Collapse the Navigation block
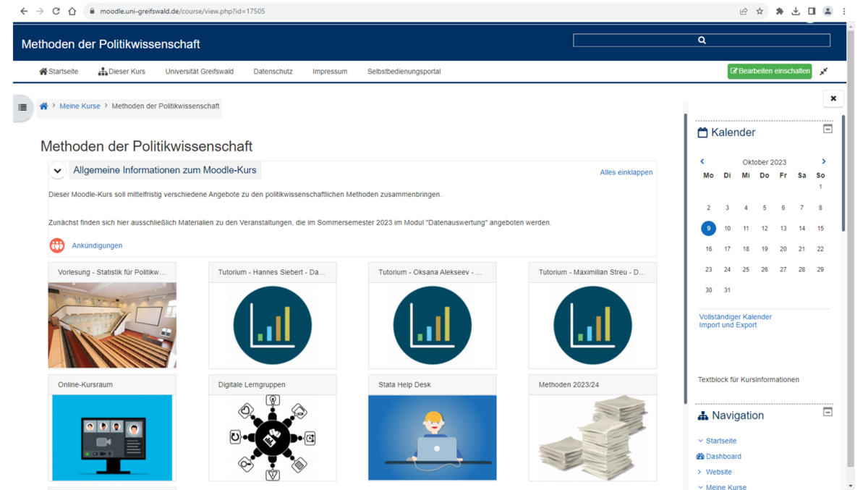868x490 pixels. (x=827, y=412)
